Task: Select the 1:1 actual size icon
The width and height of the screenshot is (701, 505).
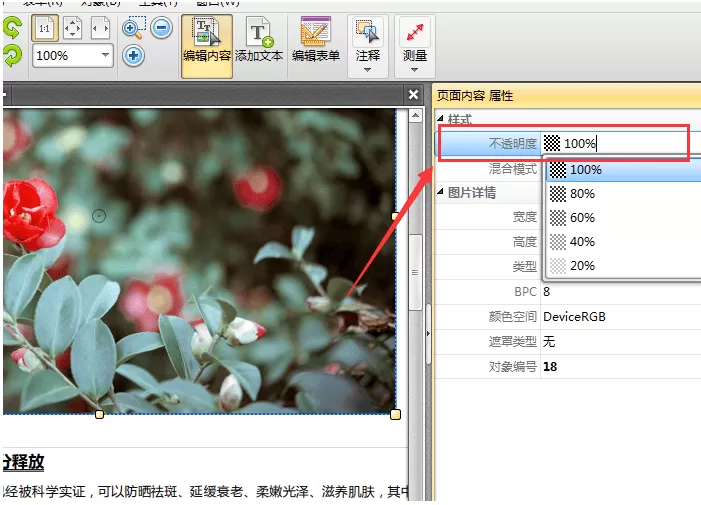Action: click(45, 28)
